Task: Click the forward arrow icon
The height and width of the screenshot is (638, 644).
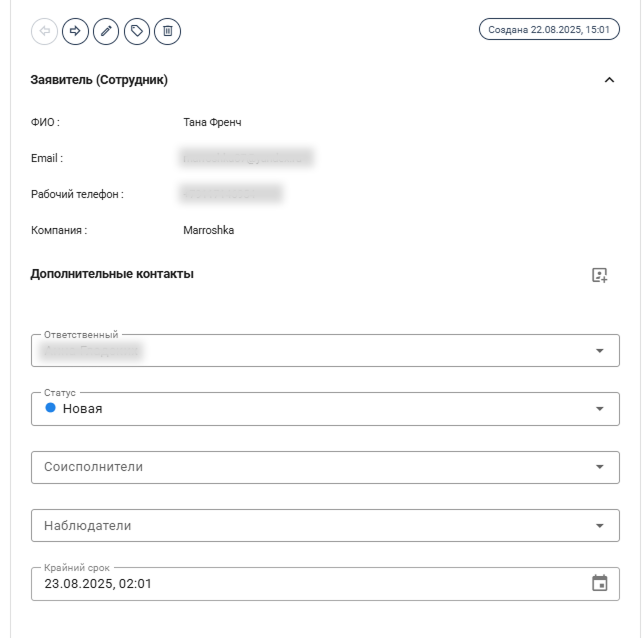Action: [x=75, y=31]
